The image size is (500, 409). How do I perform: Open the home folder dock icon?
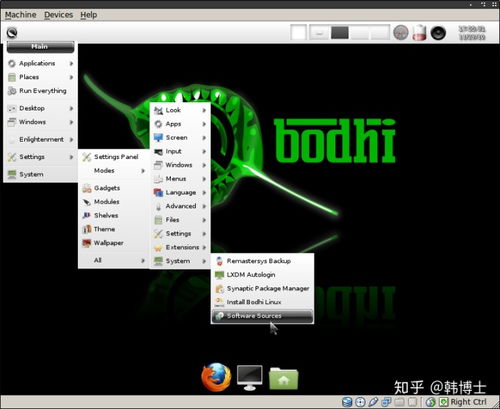(283, 378)
